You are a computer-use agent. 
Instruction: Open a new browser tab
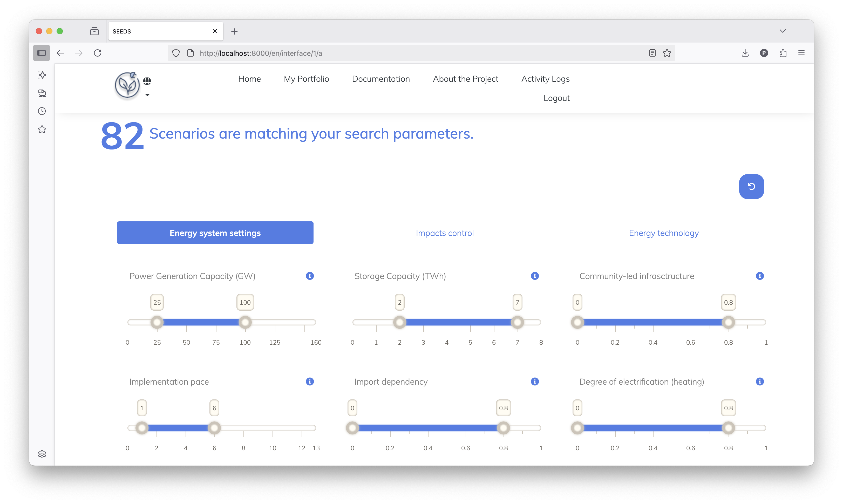pyautogui.click(x=234, y=31)
